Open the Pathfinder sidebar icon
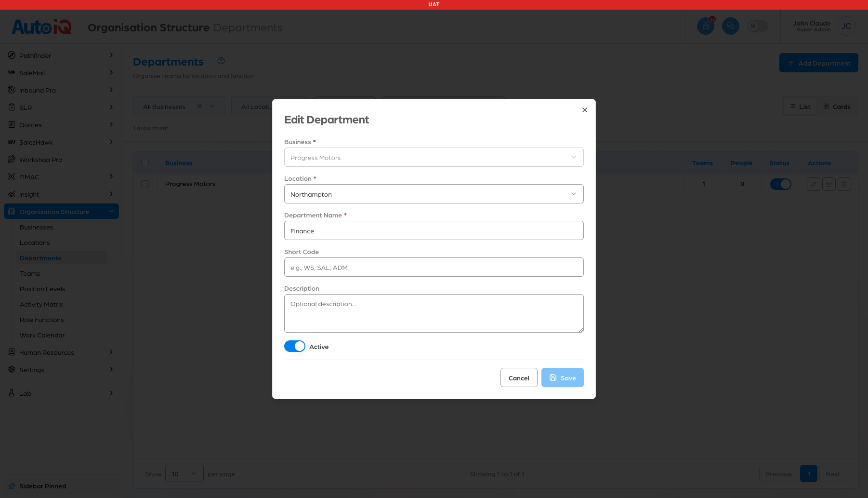868x498 pixels. pos(12,55)
